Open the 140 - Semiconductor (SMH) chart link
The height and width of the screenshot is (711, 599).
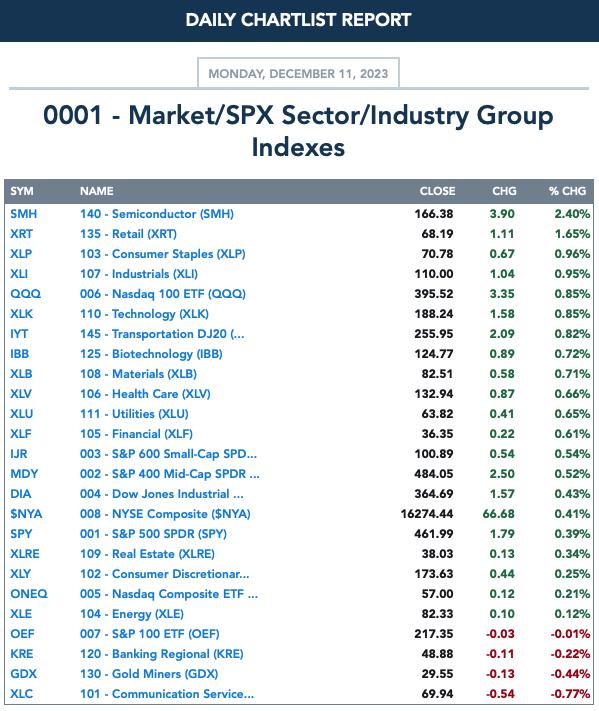[x=157, y=214]
